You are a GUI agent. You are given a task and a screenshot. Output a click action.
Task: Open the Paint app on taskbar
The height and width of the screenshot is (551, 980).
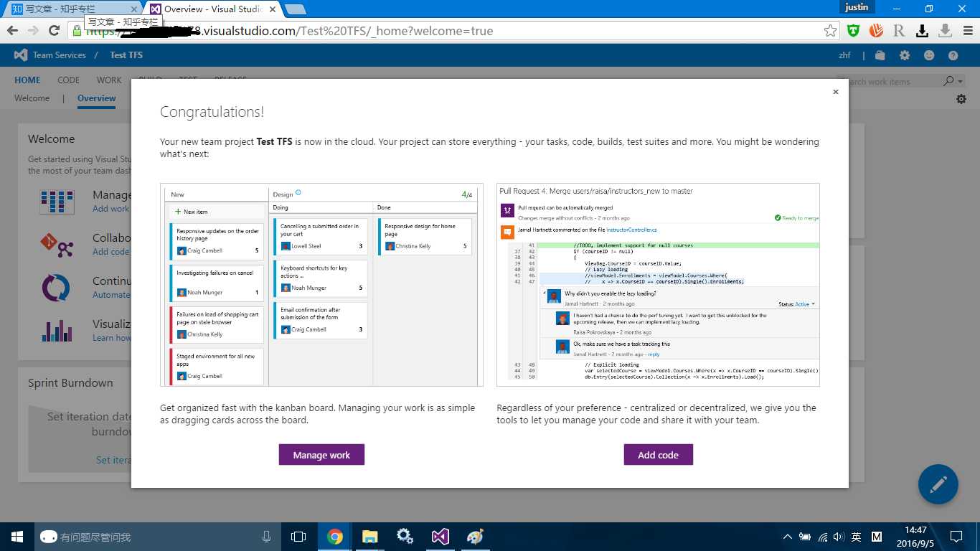click(x=475, y=537)
